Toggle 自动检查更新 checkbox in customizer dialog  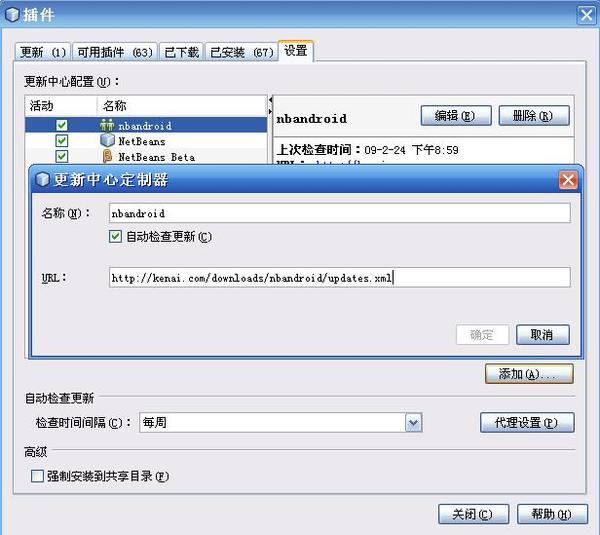(x=116, y=237)
